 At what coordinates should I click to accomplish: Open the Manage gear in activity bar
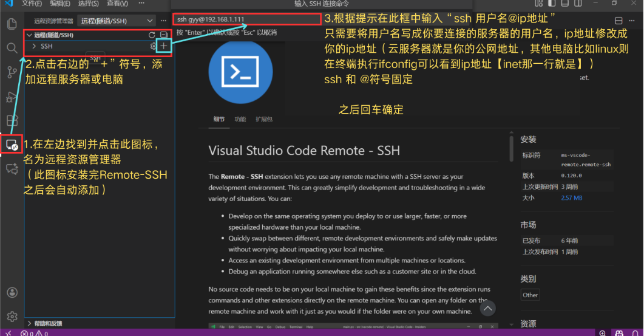12,317
